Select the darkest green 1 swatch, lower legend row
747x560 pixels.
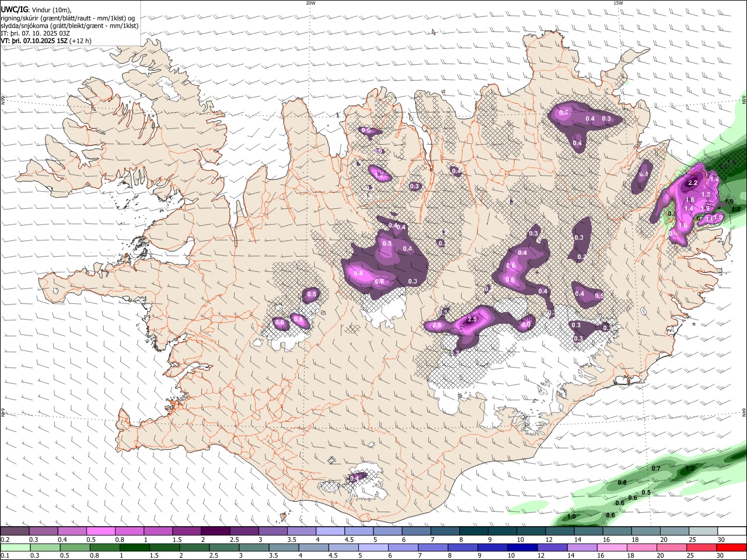click(x=134, y=548)
